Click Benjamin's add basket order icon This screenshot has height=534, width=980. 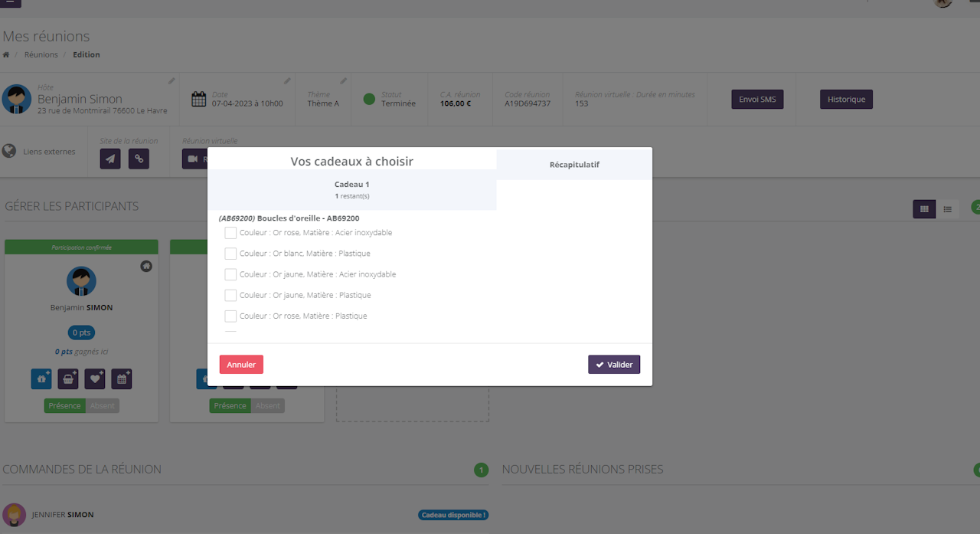coord(68,378)
